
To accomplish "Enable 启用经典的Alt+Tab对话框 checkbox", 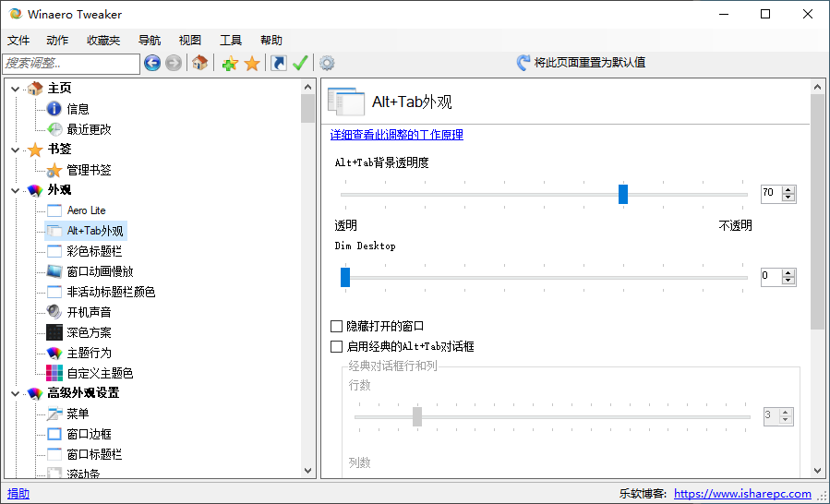I will (336, 347).
